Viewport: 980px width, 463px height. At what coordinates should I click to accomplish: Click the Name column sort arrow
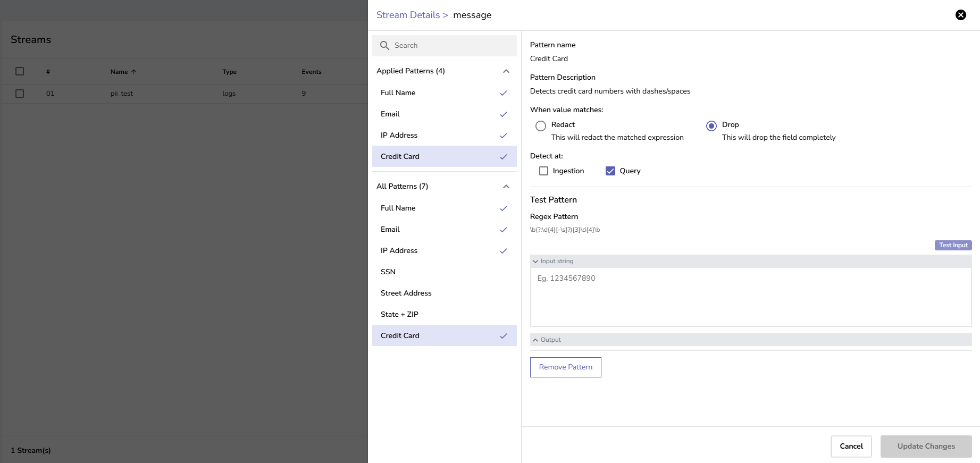coord(134,72)
